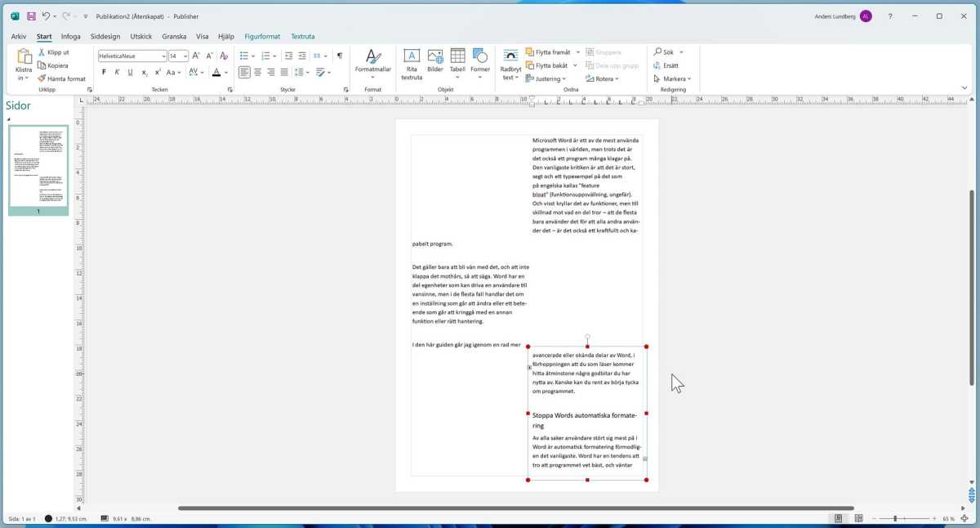This screenshot has width=980, height=528.
Task: Toggle bold with the F button
Action: [x=103, y=72]
